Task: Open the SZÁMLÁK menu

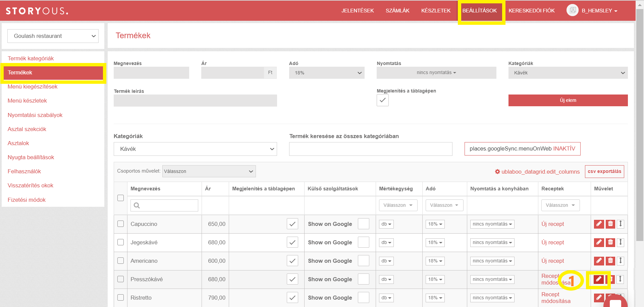Action: pyautogui.click(x=397, y=10)
